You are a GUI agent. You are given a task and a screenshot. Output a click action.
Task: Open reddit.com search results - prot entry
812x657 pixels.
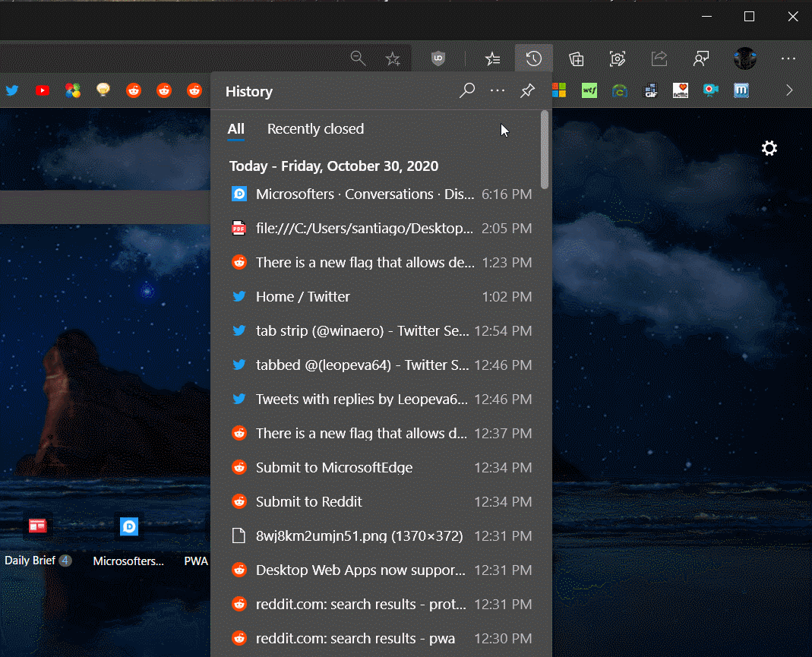pyautogui.click(x=381, y=604)
